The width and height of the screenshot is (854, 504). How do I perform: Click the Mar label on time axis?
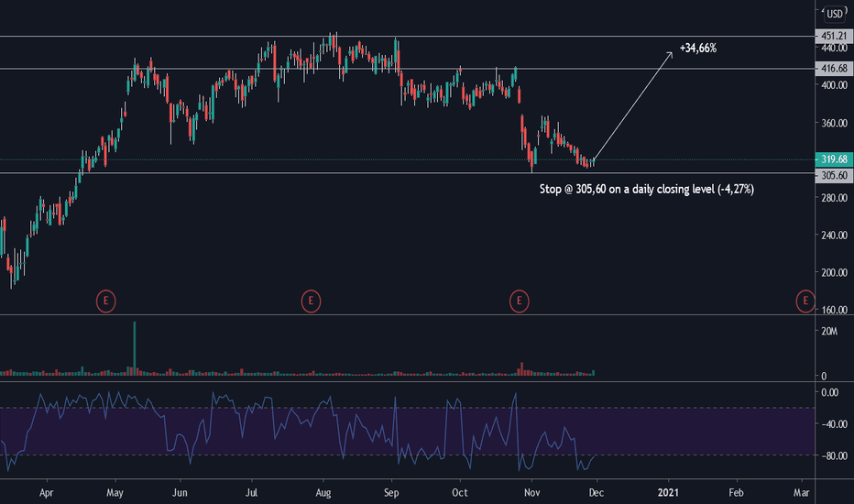pos(801,493)
